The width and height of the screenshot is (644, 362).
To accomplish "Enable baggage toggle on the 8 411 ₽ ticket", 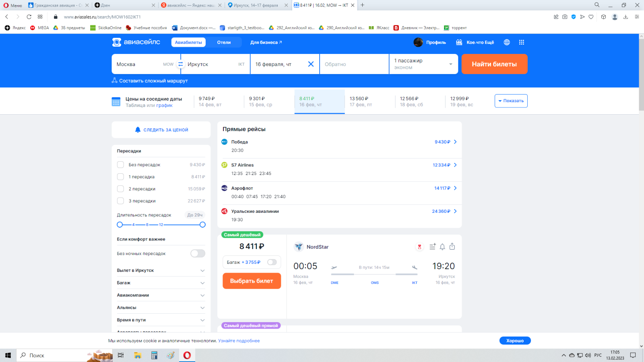I will [272, 262].
